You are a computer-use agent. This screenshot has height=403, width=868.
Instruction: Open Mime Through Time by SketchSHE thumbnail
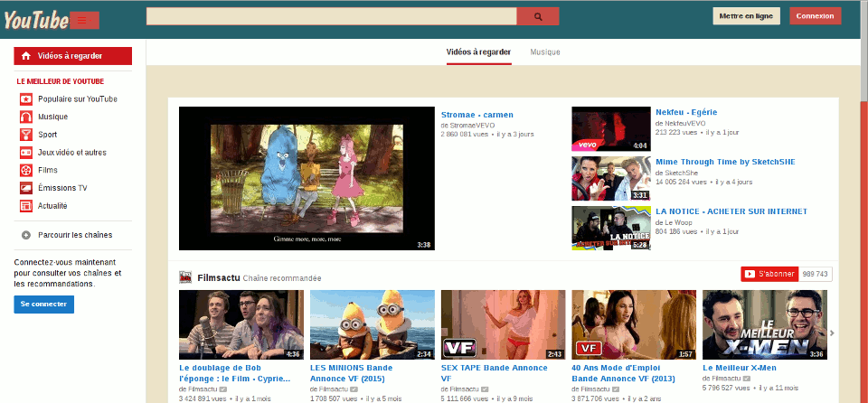tap(611, 178)
